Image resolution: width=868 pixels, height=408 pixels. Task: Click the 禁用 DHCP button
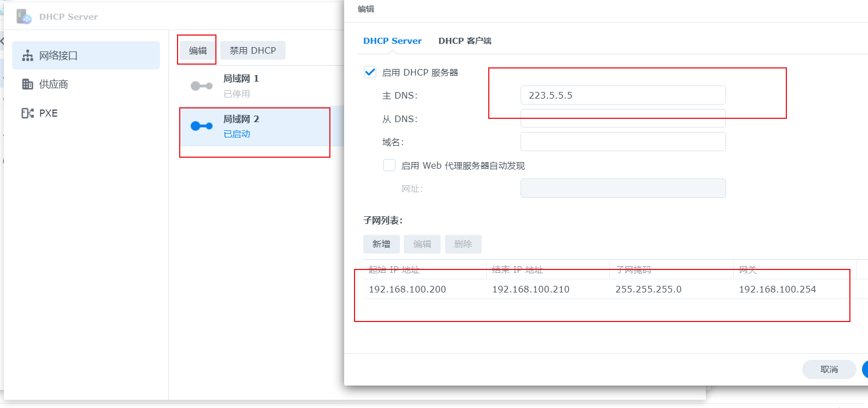[x=253, y=50]
